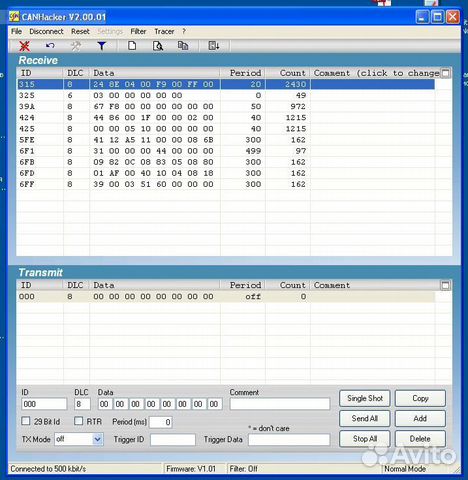Click the tracer toolbar icon with arrow
The image size is (468, 480).
point(213,45)
